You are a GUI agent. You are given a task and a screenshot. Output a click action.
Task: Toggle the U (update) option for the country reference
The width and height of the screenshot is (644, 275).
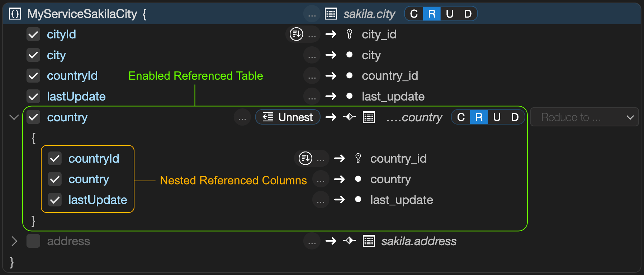pyautogui.click(x=497, y=117)
